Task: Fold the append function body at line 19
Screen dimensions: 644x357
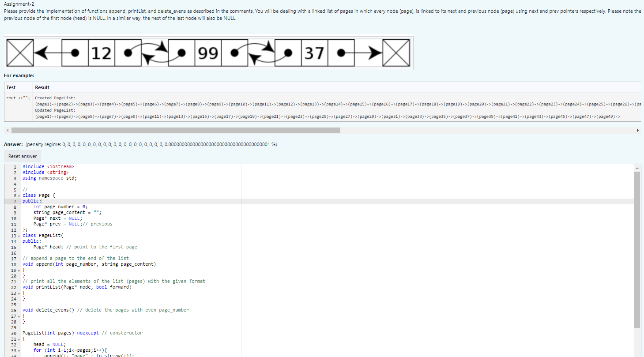Action: click(x=19, y=271)
